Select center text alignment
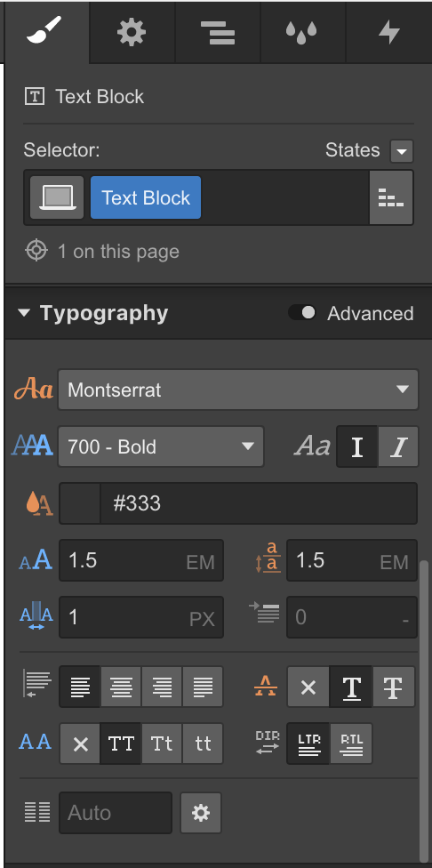This screenshot has width=432, height=868. pyautogui.click(x=121, y=687)
